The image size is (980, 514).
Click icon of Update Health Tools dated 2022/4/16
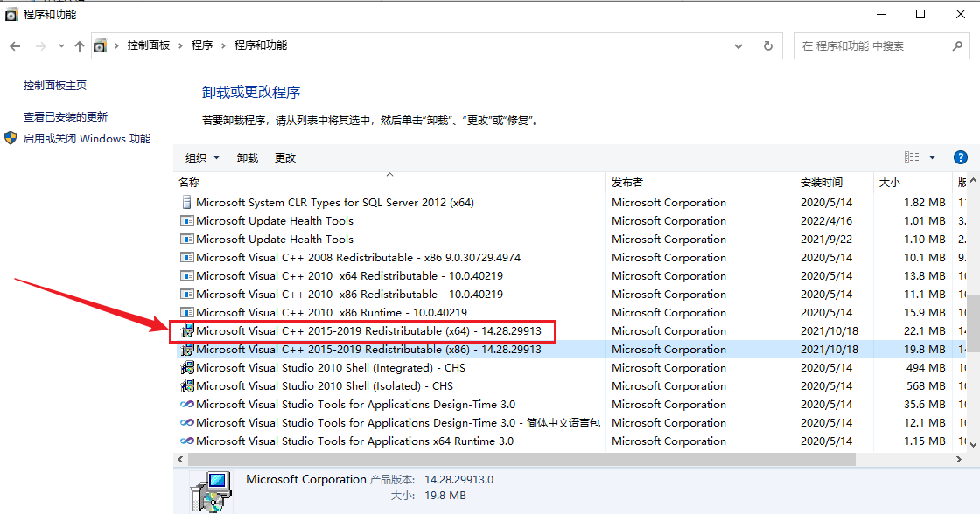(x=186, y=220)
